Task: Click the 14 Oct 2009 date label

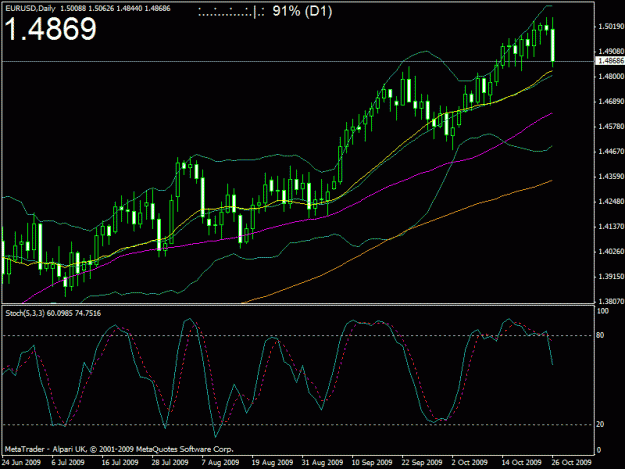Action: 521,462
